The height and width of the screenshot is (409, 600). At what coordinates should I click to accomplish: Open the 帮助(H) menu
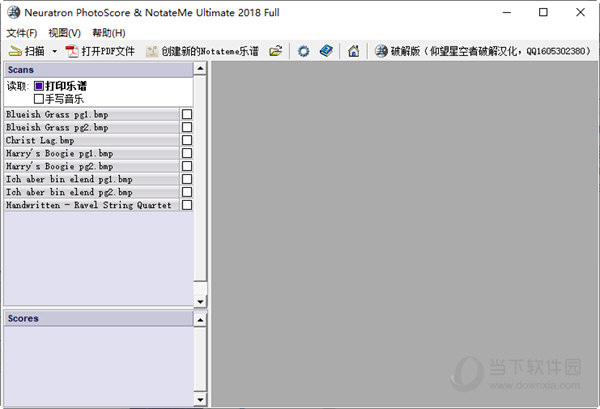(109, 33)
